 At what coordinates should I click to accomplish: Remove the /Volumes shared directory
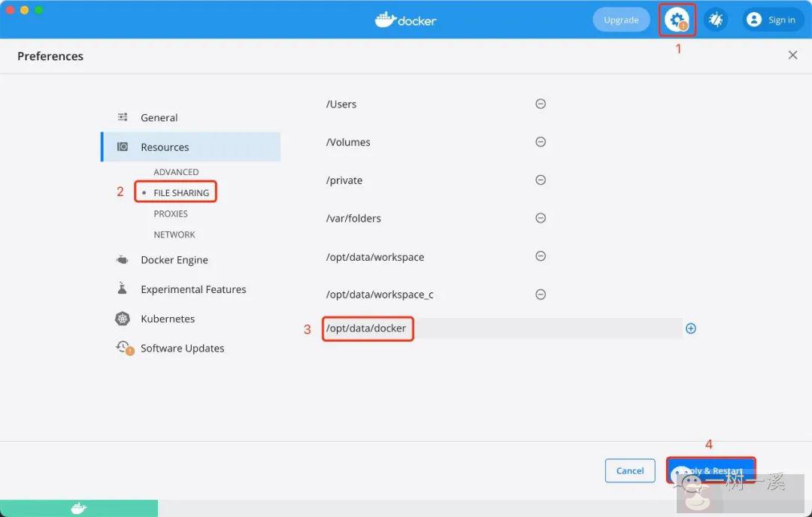tap(541, 141)
